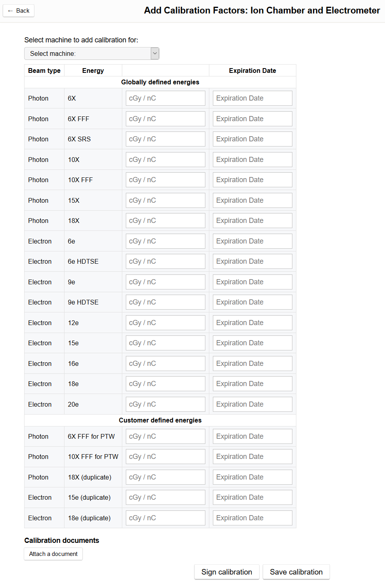Set Expiration Date for 6e HDTSE
This screenshot has height=588, width=385.
[252, 261]
